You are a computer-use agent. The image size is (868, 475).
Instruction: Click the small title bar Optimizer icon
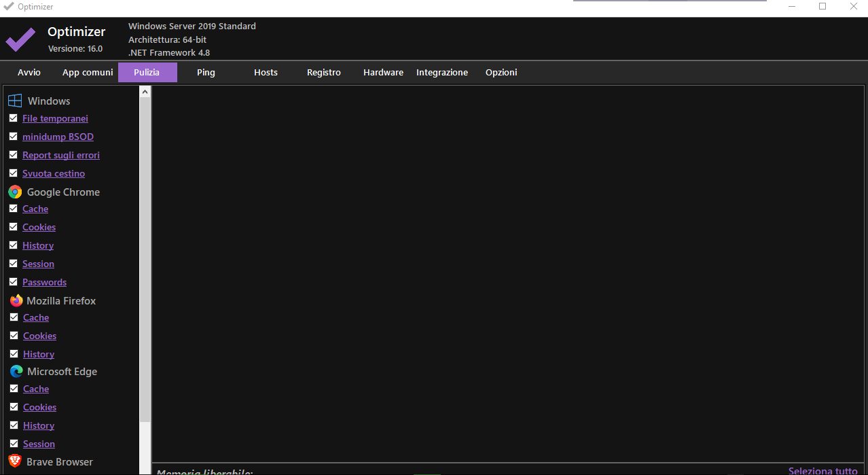(x=9, y=7)
